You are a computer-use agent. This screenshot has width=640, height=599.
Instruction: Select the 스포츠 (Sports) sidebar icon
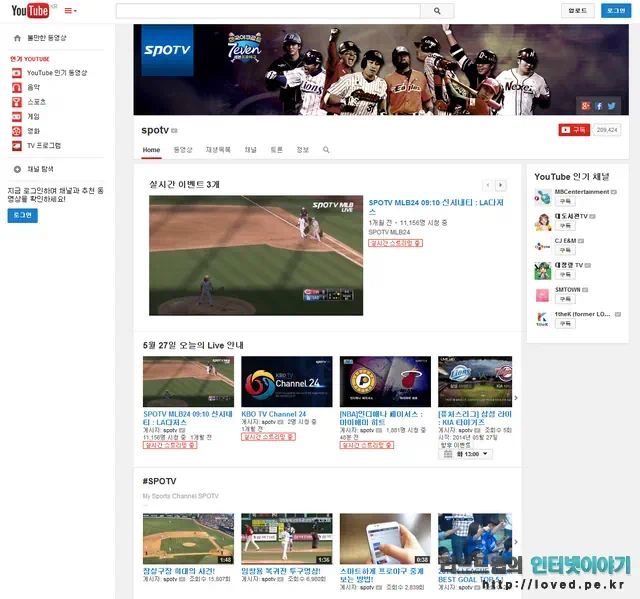17,101
